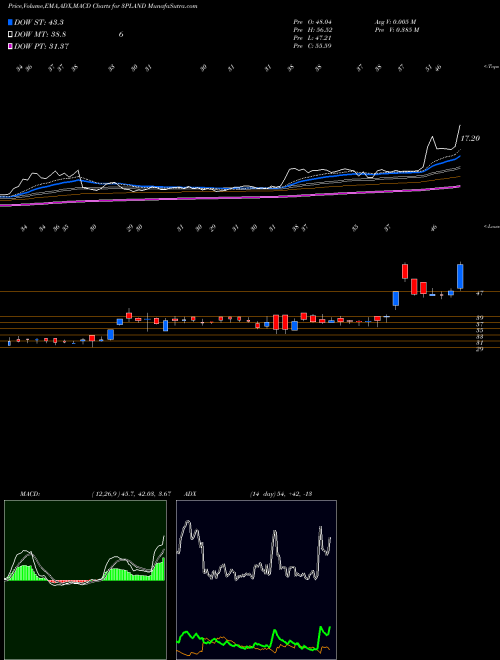The width and height of the screenshot is (500, 660).
Task: Select the DOW PT: 31.37 label
Action: [41, 46]
